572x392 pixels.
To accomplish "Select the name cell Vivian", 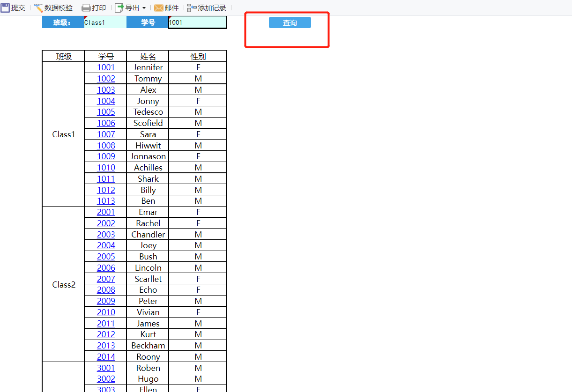I will 148,312.
